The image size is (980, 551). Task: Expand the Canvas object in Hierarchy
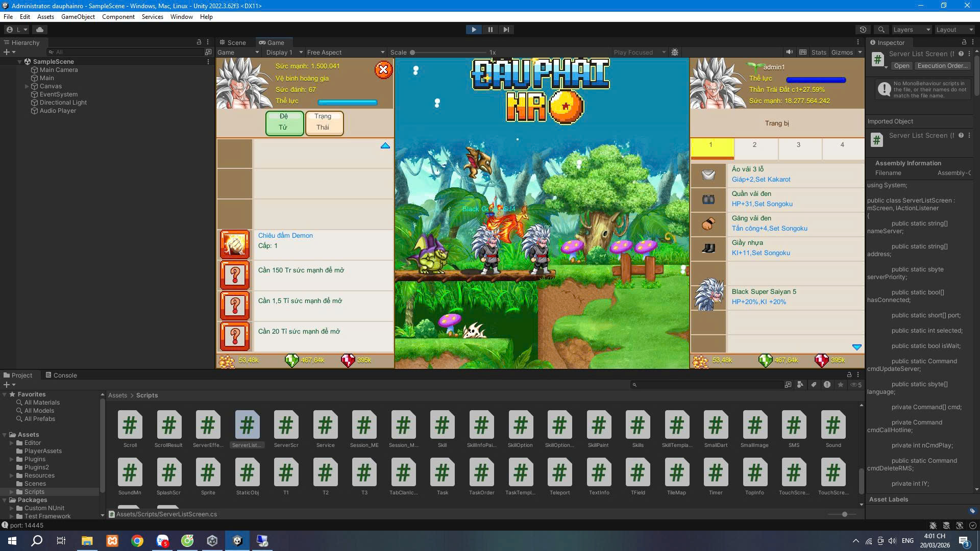(x=27, y=86)
